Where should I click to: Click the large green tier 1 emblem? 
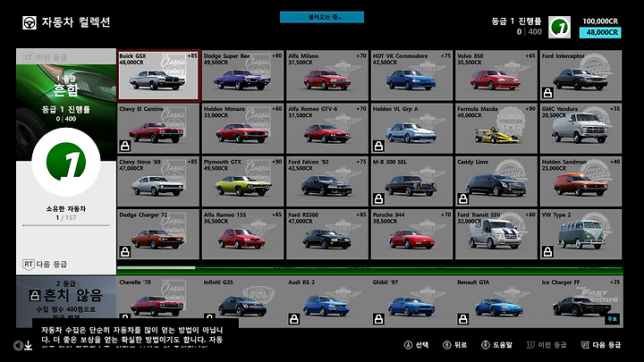(66, 162)
